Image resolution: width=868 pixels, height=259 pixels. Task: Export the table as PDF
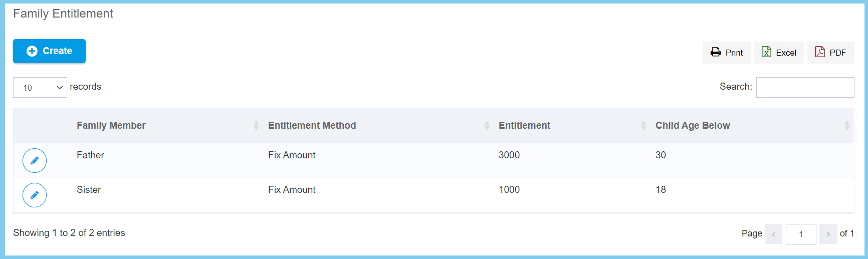pos(830,53)
